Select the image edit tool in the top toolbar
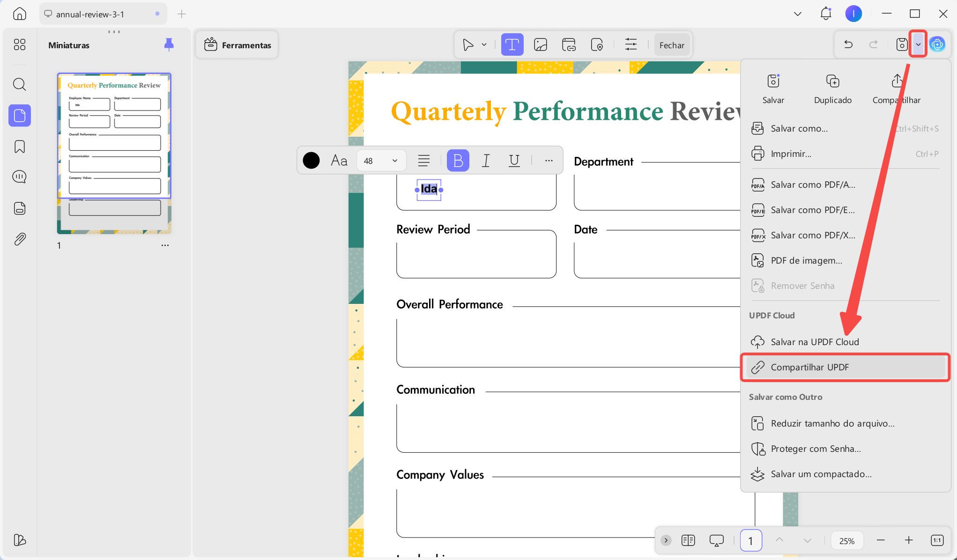The height and width of the screenshot is (560, 957). pos(541,45)
